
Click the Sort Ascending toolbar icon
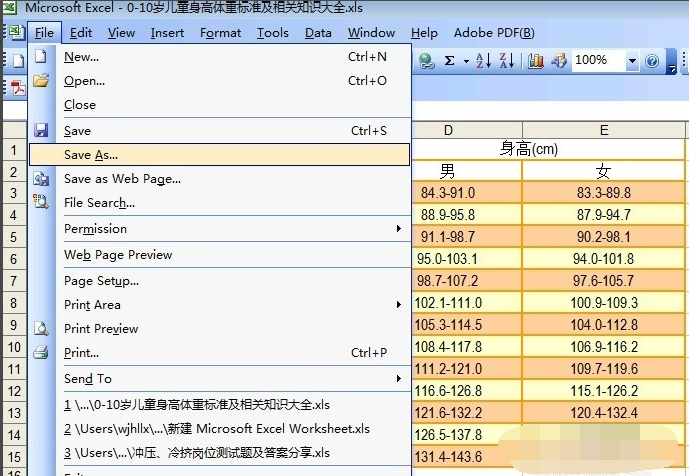[x=483, y=61]
